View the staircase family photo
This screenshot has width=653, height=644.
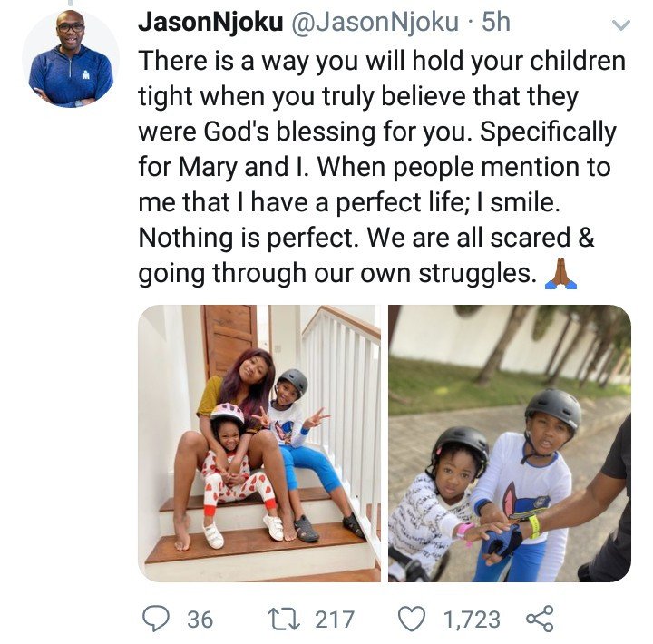[x=259, y=444]
